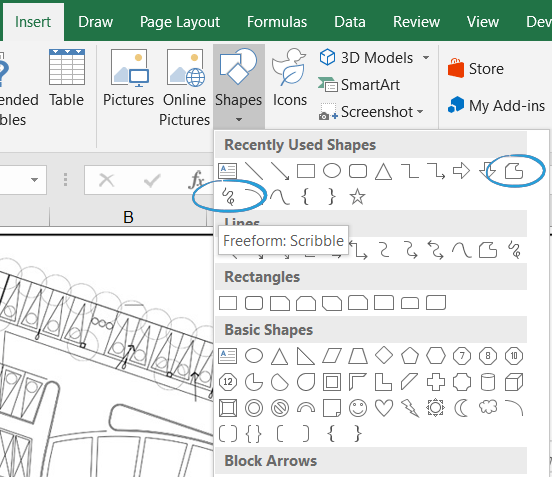This screenshot has width=552, height=477.
Task: Insert a SmartArt graphic
Action: (x=359, y=84)
